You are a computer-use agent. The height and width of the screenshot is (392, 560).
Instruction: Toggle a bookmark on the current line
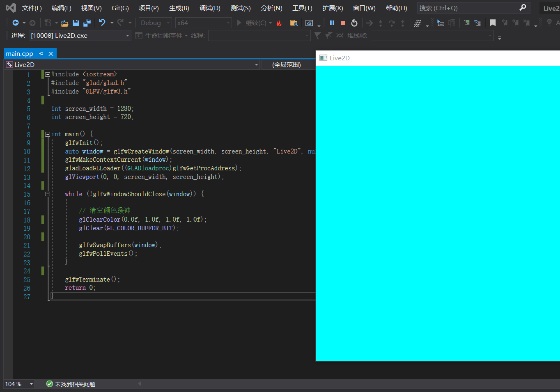tap(493, 23)
